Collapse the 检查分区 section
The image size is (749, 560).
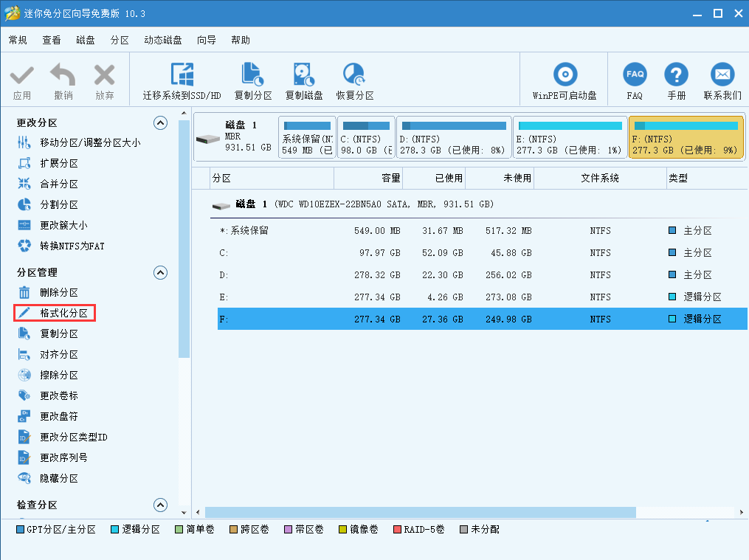(x=161, y=505)
